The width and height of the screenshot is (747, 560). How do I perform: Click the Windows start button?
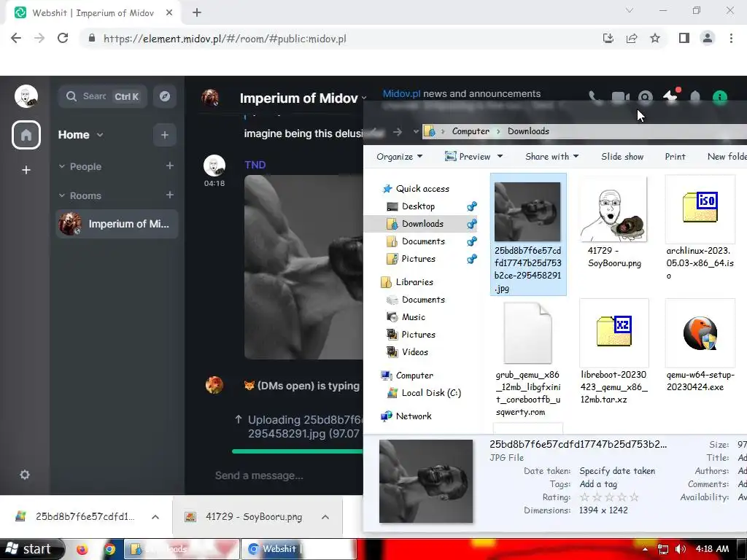tap(31, 549)
